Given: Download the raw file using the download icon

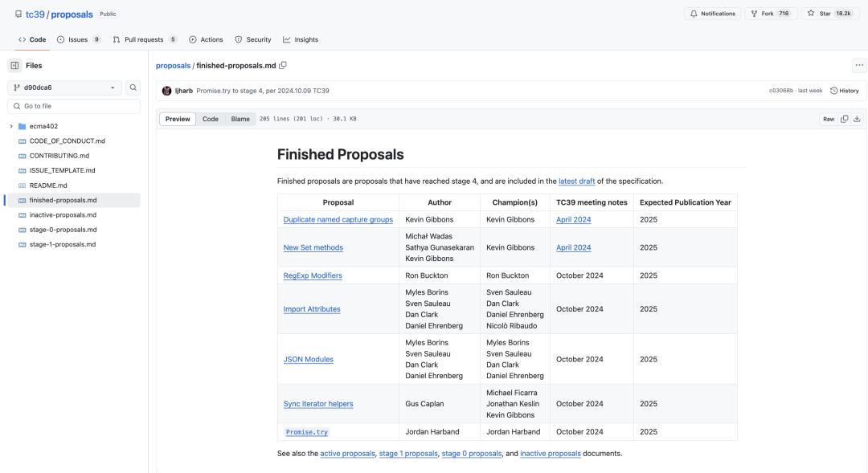Looking at the screenshot, I should tap(857, 119).
